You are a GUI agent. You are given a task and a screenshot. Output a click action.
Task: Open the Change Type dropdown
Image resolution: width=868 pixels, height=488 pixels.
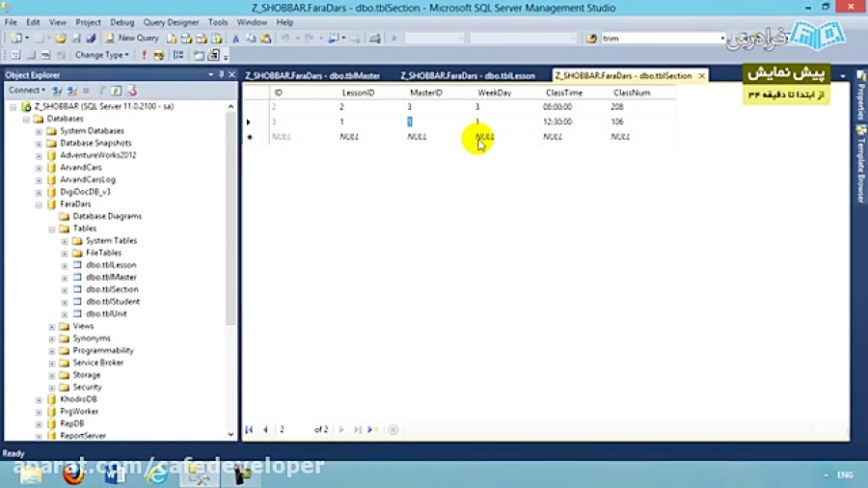coord(102,55)
